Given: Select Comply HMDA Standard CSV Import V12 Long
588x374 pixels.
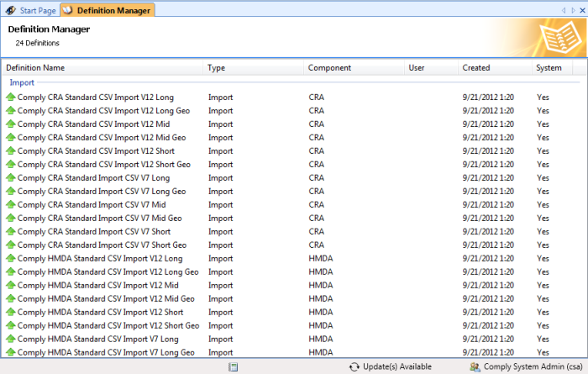Looking at the screenshot, I should click(x=100, y=259).
